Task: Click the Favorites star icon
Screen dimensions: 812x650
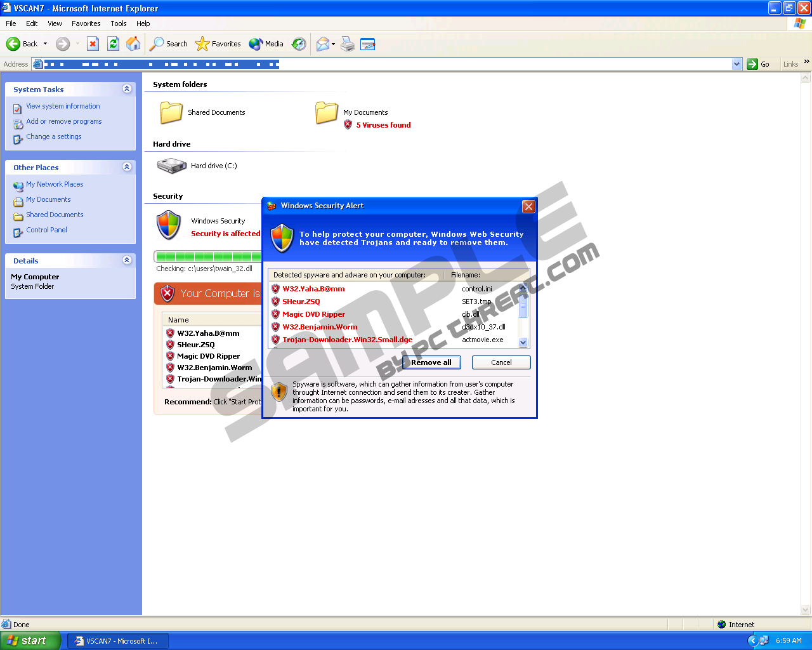Action: (202, 44)
